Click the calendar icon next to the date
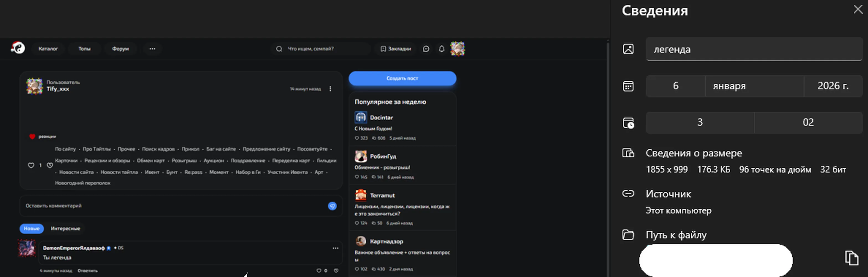Viewport: 868px width, 277px height. (628, 86)
